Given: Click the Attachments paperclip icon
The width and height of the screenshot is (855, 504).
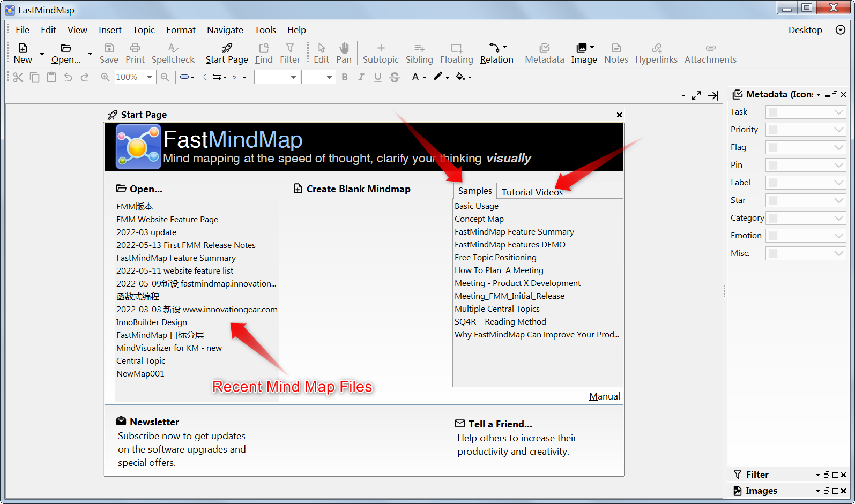Looking at the screenshot, I should click(x=710, y=48).
